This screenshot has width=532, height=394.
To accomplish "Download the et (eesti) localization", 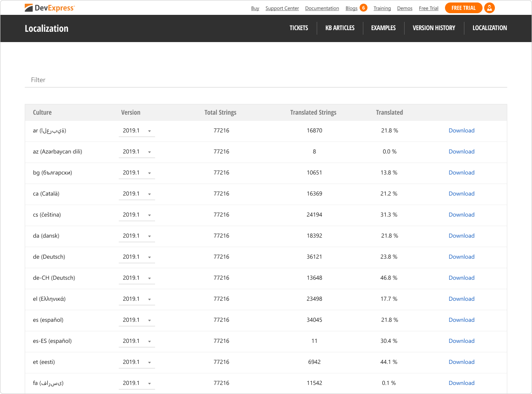I will (x=461, y=362).
